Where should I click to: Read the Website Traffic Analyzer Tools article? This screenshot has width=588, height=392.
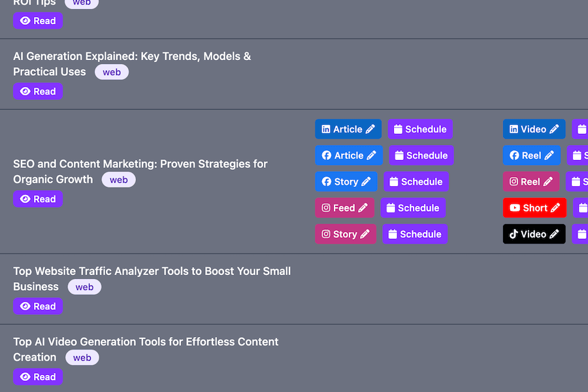point(38,306)
